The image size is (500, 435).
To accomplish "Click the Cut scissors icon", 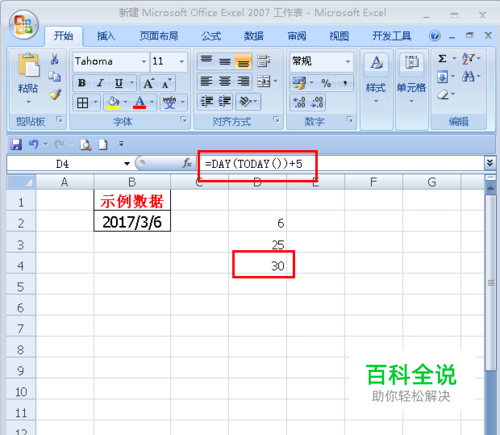I will [54, 59].
